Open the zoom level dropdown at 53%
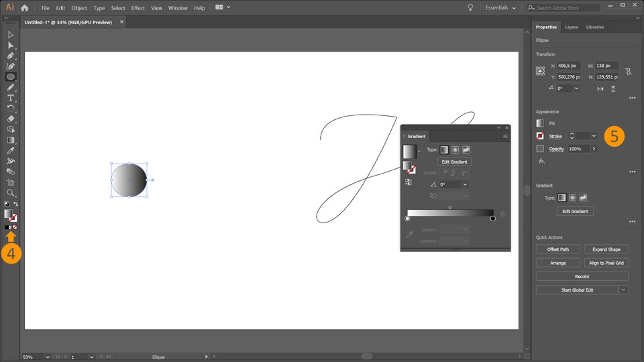The width and height of the screenshot is (644, 362). point(48,357)
